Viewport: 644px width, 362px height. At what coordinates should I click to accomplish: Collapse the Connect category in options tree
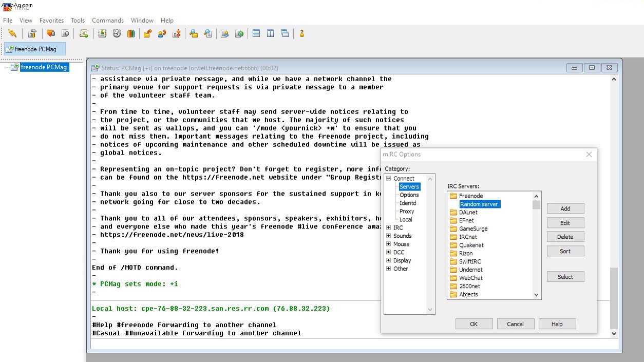click(x=389, y=179)
